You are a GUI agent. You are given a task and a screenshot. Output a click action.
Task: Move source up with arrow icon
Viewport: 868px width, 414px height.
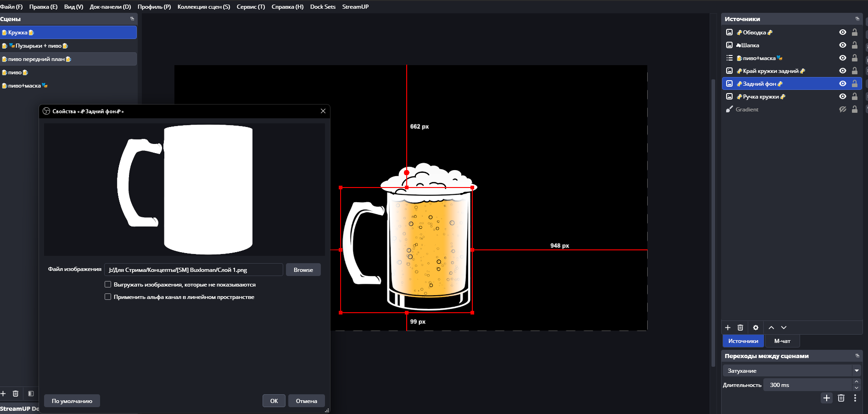coord(771,327)
